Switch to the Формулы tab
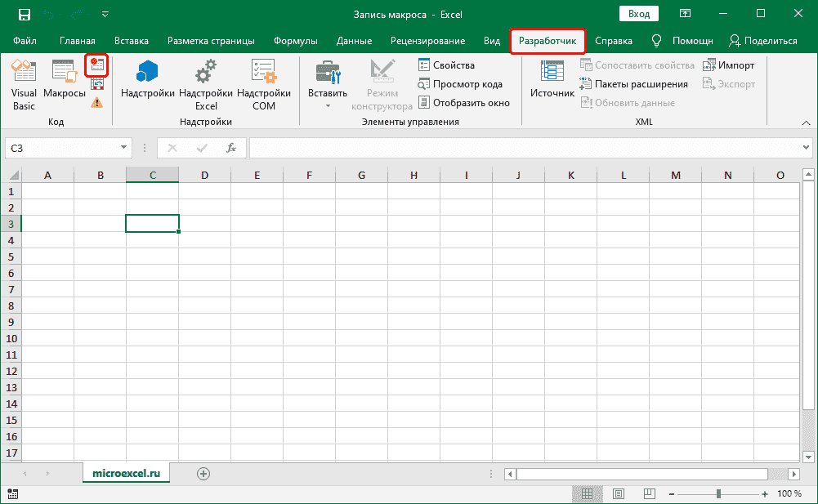 295,41
